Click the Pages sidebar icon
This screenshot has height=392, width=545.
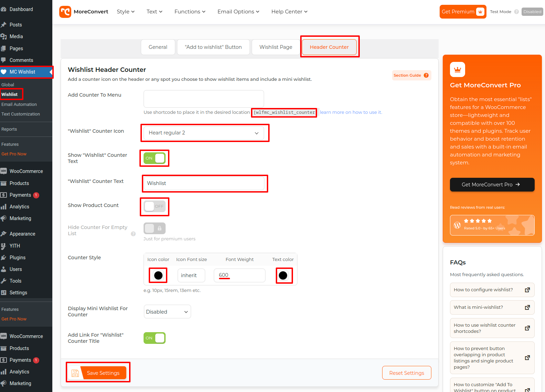click(x=3, y=48)
